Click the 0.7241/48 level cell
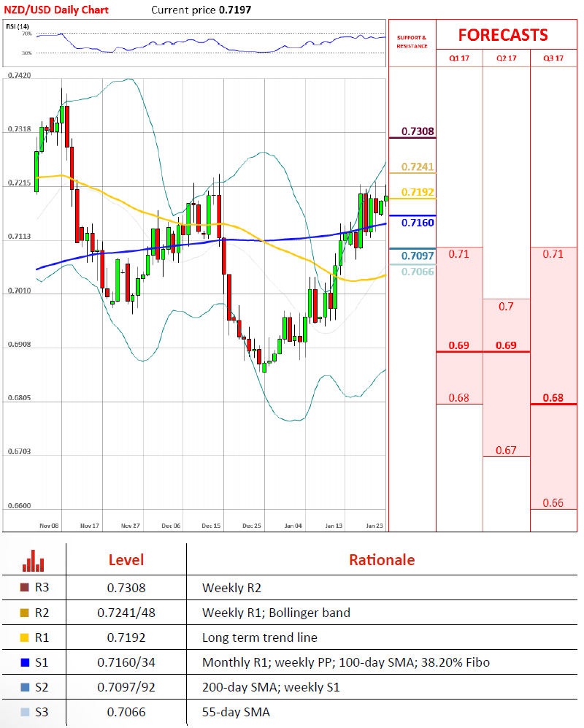584x728 pixels. coord(126,613)
